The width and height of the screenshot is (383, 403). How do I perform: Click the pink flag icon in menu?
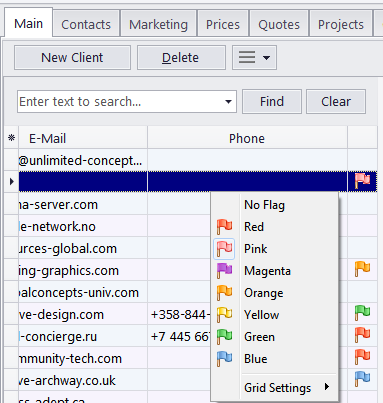(x=224, y=249)
